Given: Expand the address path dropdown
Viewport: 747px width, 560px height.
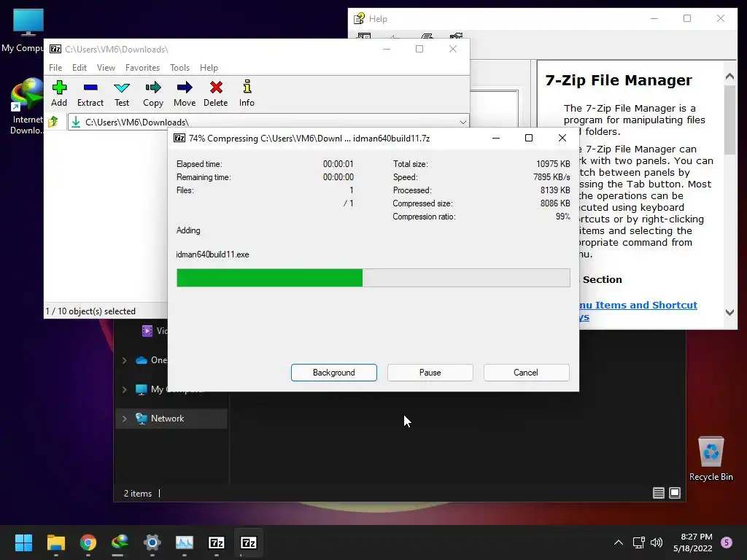Looking at the screenshot, I should [462, 122].
